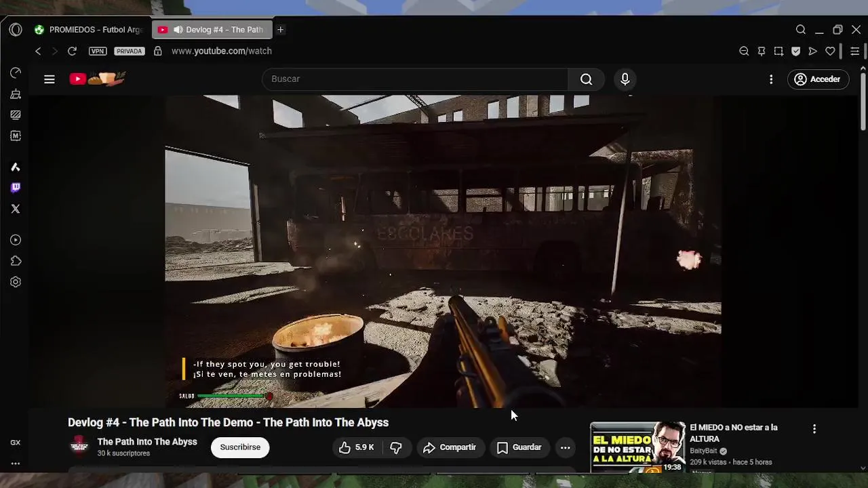
Task: Mute the Devlog #4 tab speaker icon
Action: pyautogui.click(x=178, y=30)
